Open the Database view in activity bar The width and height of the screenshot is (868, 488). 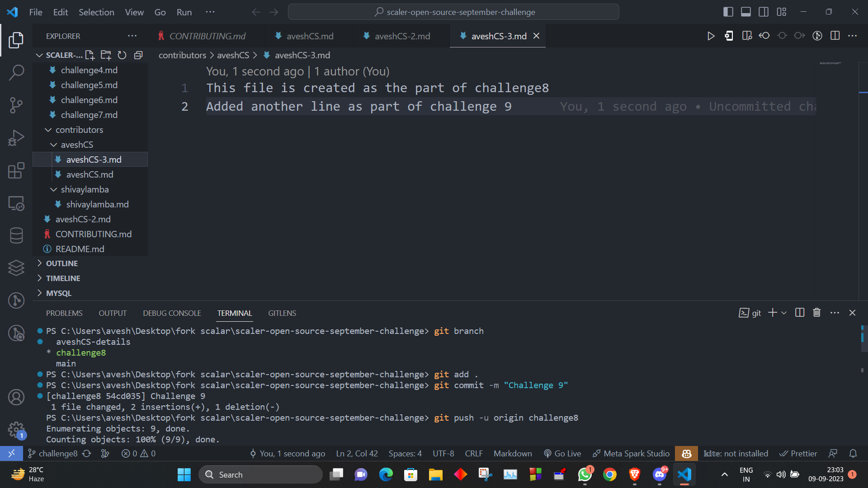16,235
